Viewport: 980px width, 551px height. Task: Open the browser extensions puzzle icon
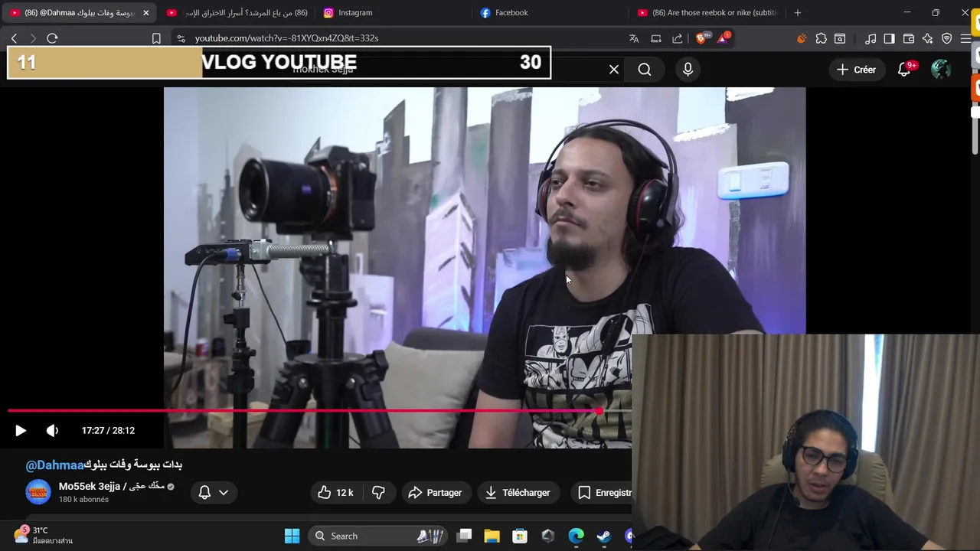tap(821, 38)
